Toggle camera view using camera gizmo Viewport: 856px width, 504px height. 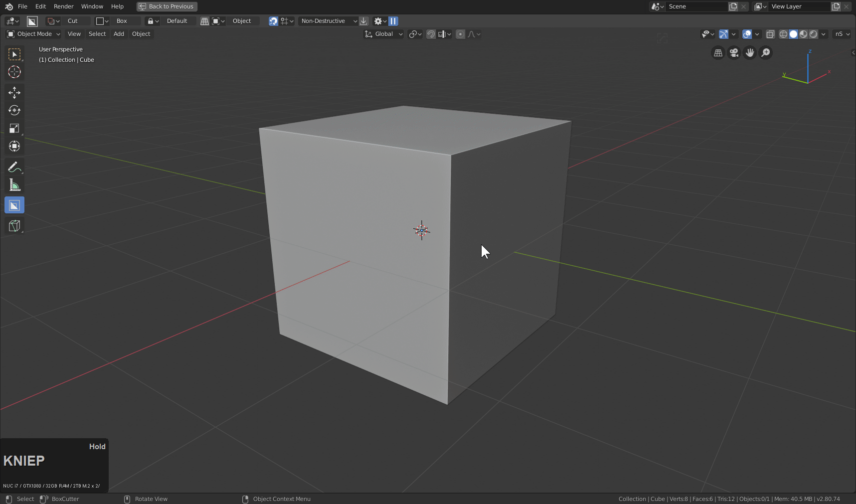734,53
